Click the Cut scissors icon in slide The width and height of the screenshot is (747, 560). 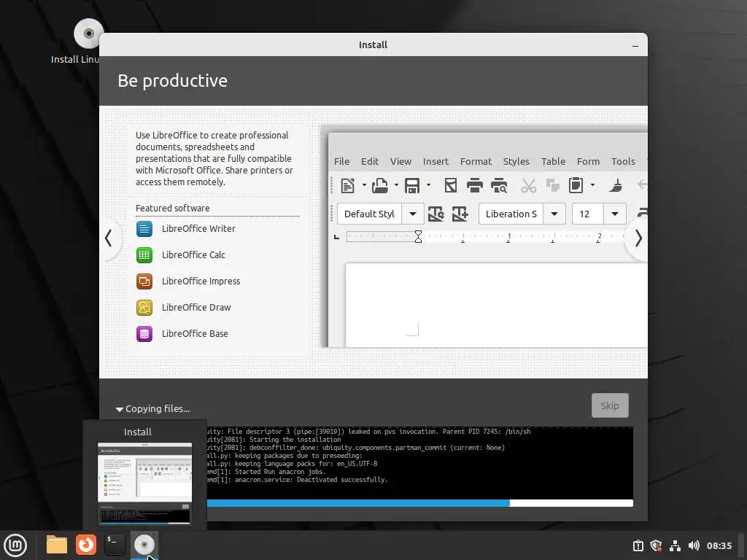click(x=528, y=185)
